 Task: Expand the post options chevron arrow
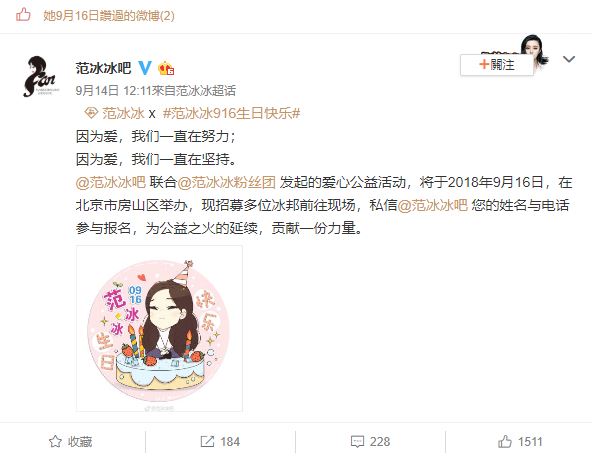[x=569, y=59]
